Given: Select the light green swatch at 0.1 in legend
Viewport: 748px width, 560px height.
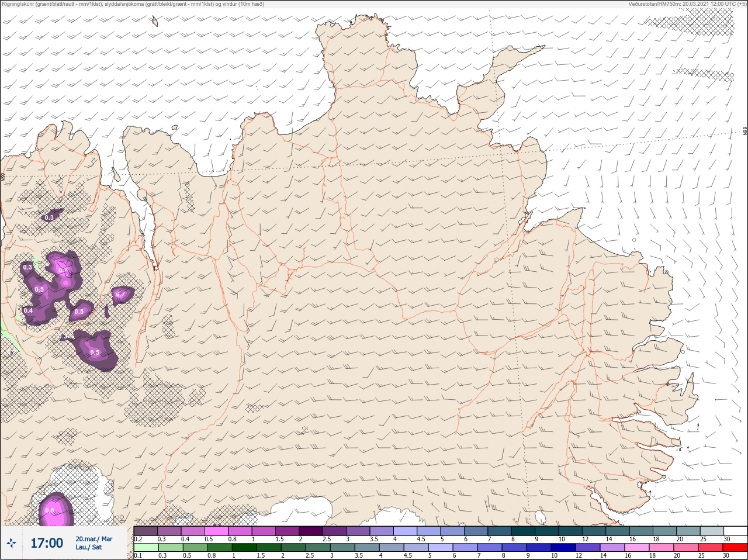Looking at the screenshot, I should (146, 548).
